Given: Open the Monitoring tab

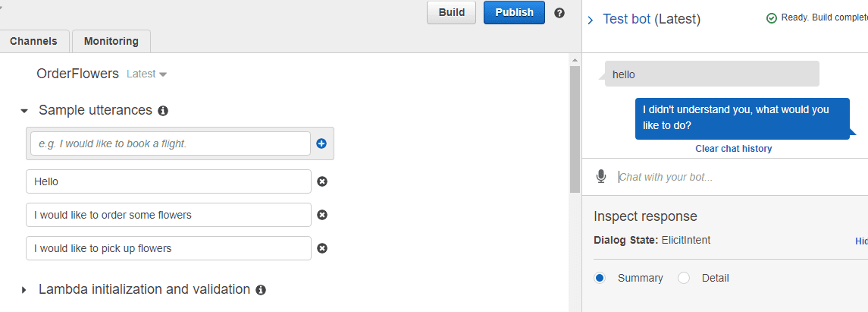Looking at the screenshot, I should coord(111,41).
